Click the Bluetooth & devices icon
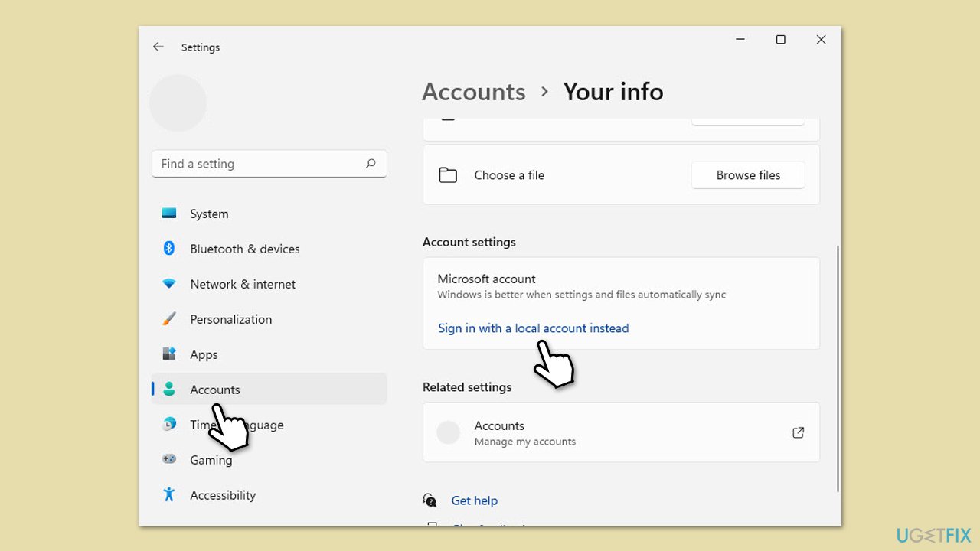Image resolution: width=980 pixels, height=551 pixels. (x=169, y=249)
